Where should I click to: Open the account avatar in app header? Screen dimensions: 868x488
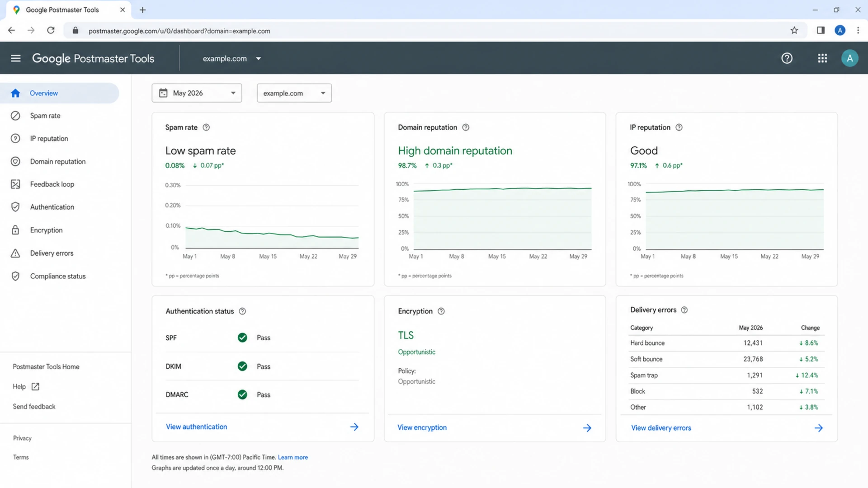(x=849, y=58)
